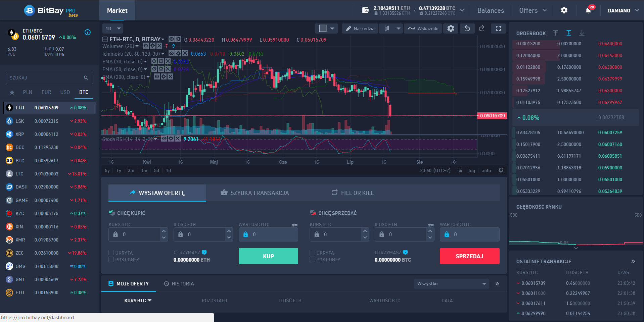644x322 pixels.
Task: Click the SZUKAJ market search field
Action: coord(49,78)
